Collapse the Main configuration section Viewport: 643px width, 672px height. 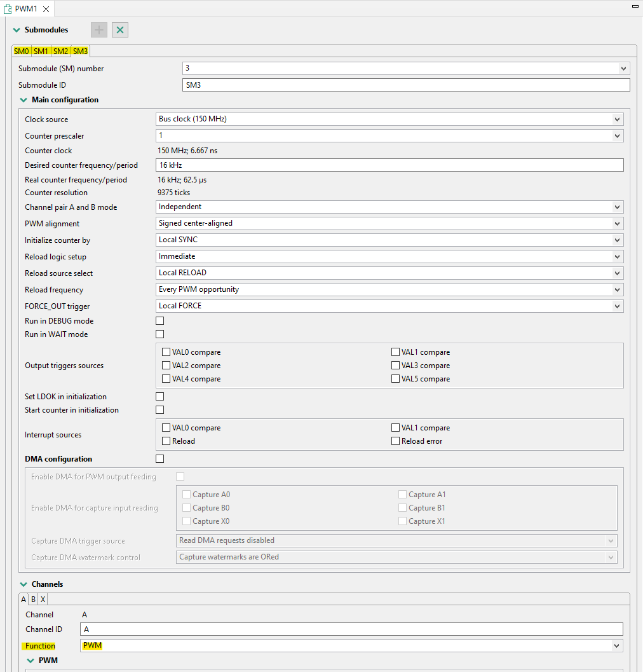[24, 100]
